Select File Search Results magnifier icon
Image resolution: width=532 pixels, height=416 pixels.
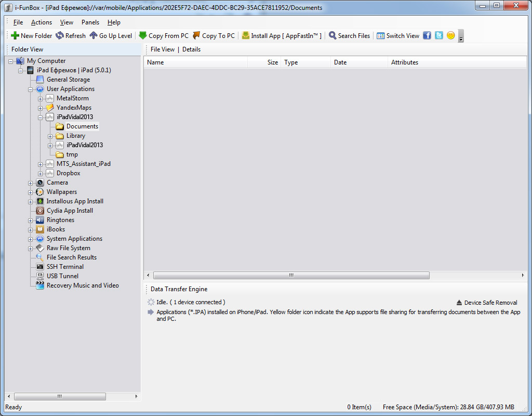40,257
